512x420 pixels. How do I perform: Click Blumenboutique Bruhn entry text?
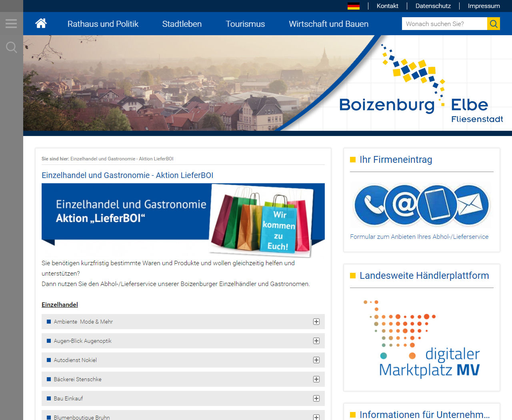pos(82,417)
